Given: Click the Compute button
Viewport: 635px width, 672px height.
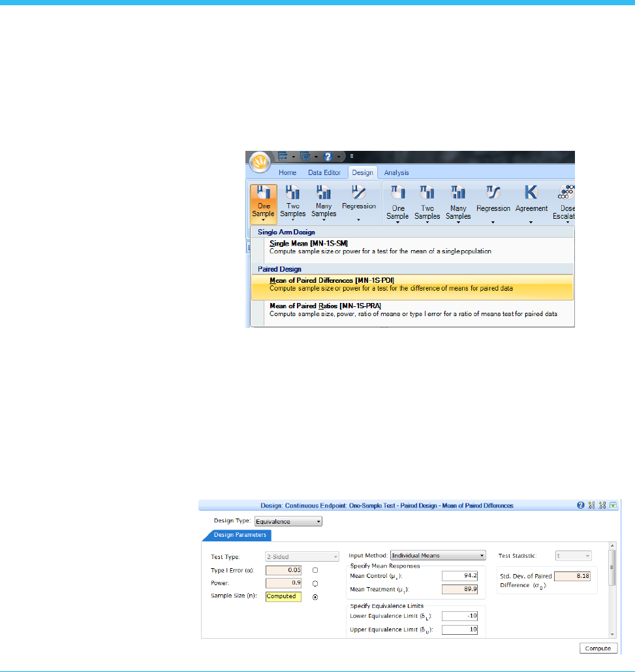Looking at the screenshot, I should [x=598, y=648].
